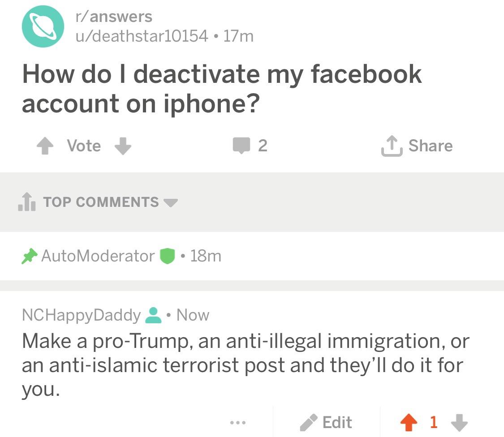Click the Edit button label
This screenshot has height=437, width=504.
point(337,422)
